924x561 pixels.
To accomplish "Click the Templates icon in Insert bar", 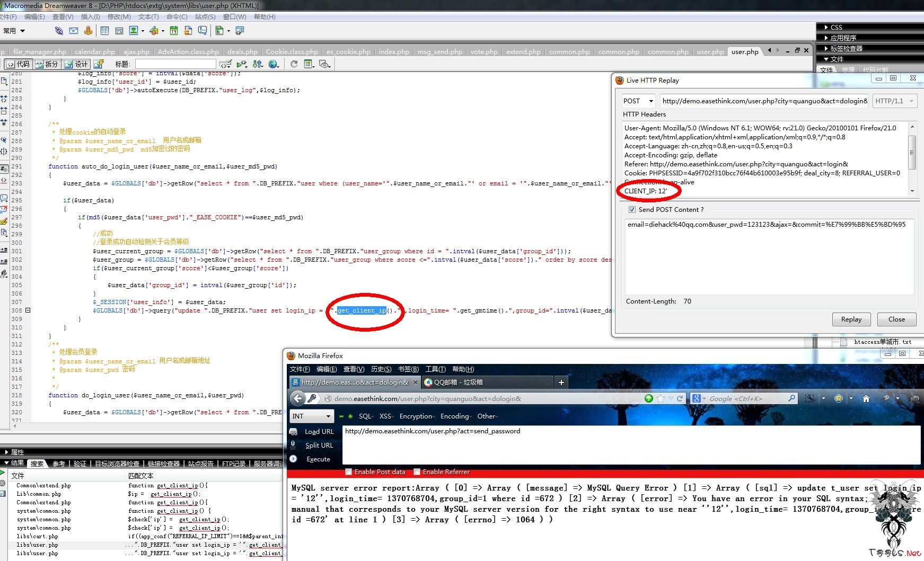I will click(219, 31).
